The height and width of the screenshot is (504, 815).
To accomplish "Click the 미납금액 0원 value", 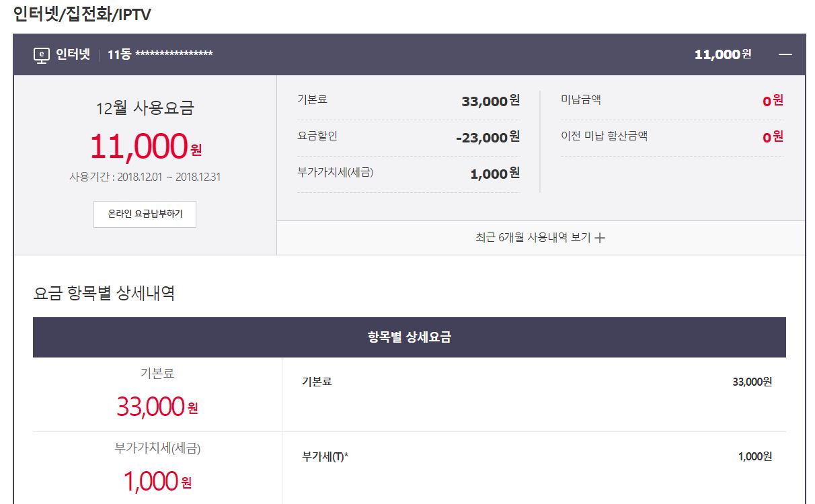I will 772,101.
